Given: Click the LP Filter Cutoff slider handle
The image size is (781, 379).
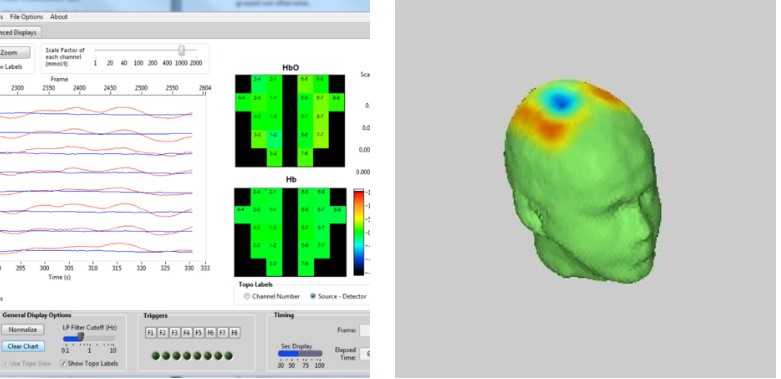Looking at the screenshot, I should 81,338.
